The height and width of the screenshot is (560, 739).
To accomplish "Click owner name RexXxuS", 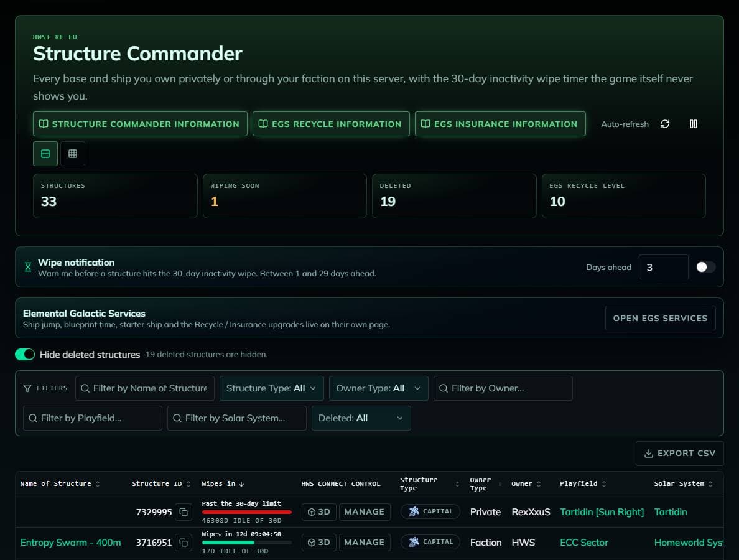I will [x=531, y=512].
